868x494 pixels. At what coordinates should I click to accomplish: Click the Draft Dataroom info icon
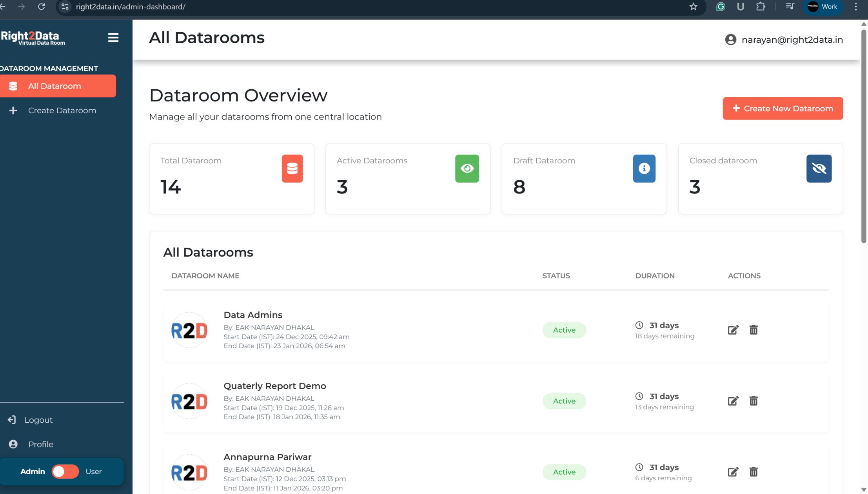click(644, 168)
